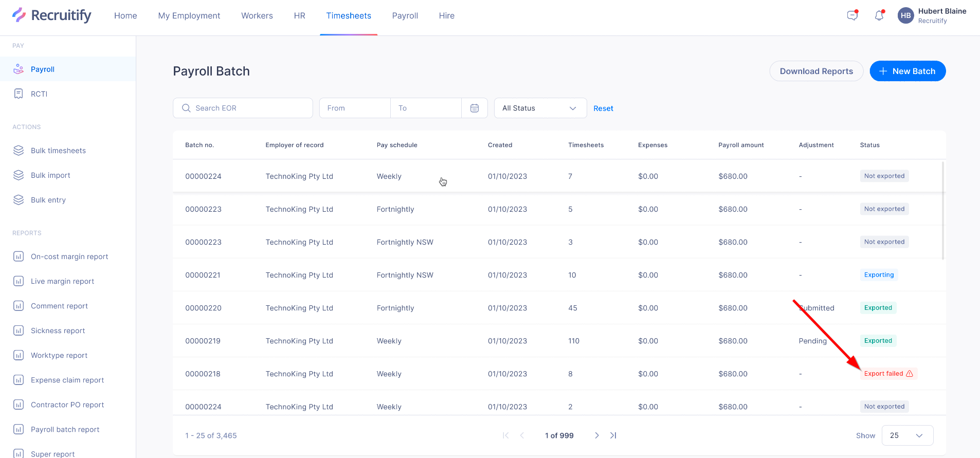Screen dimensions: 980x458
Task: Click the Payroll batch report icon
Action: click(19, 429)
